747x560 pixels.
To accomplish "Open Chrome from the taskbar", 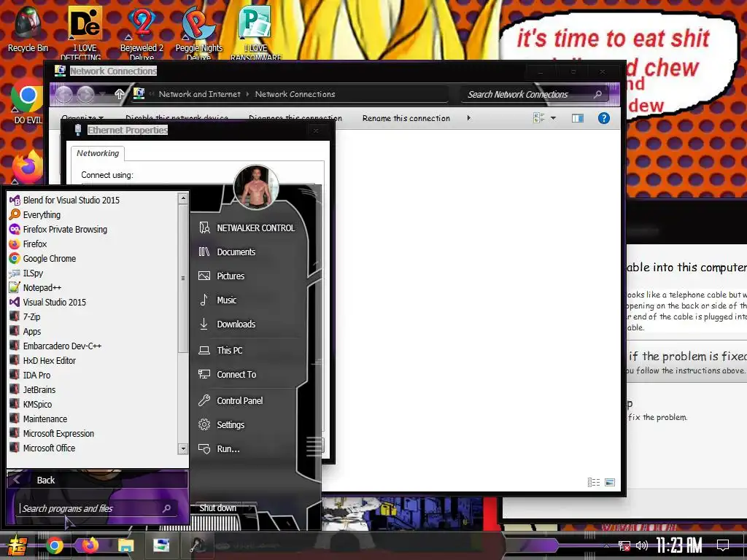I will click(54, 545).
